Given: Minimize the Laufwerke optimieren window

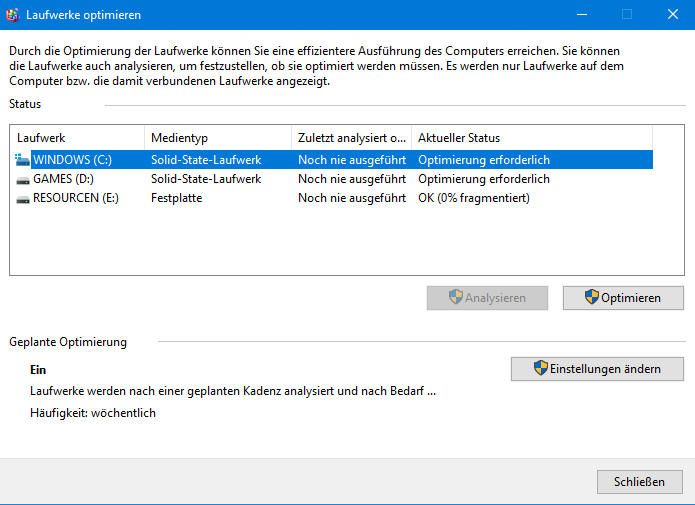Looking at the screenshot, I should pos(582,15).
